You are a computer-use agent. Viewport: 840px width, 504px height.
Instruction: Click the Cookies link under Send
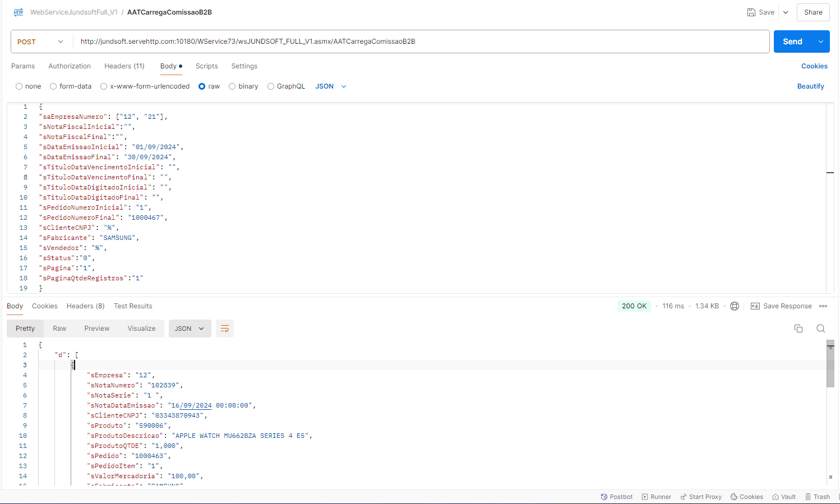click(x=814, y=66)
